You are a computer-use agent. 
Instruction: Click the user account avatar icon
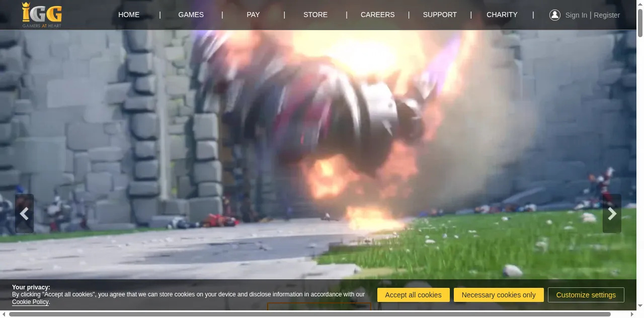click(x=555, y=15)
